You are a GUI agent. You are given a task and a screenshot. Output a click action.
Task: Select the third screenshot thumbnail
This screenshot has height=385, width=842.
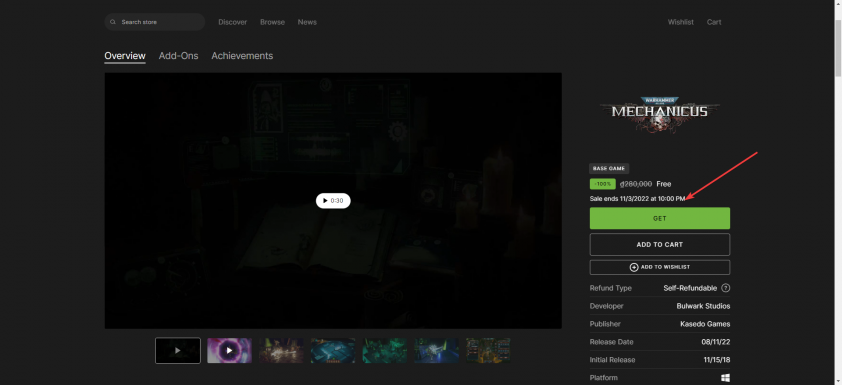[281, 351]
